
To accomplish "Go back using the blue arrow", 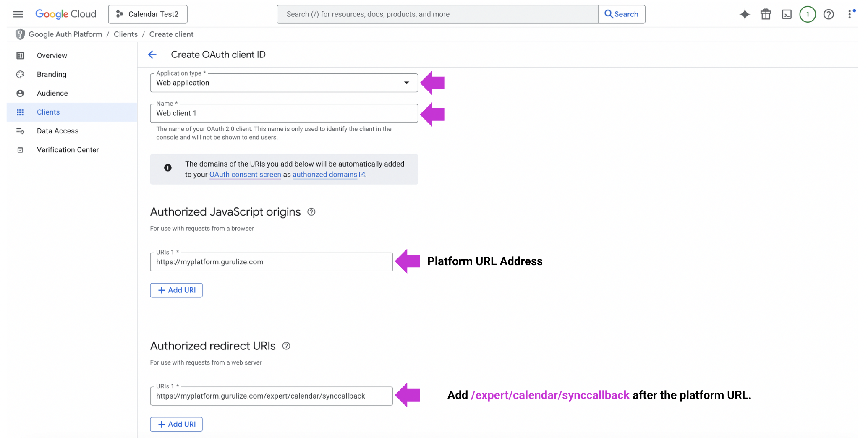I will click(152, 55).
